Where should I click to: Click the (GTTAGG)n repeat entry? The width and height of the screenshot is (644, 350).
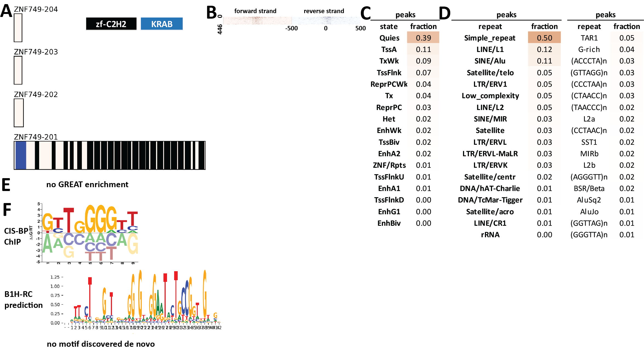click(x=589, y=73)
